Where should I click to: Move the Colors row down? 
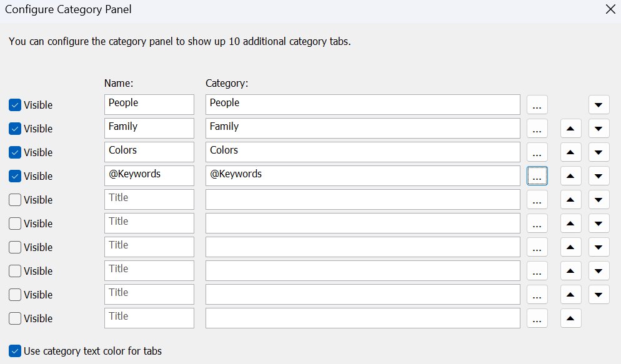(599, 152)
